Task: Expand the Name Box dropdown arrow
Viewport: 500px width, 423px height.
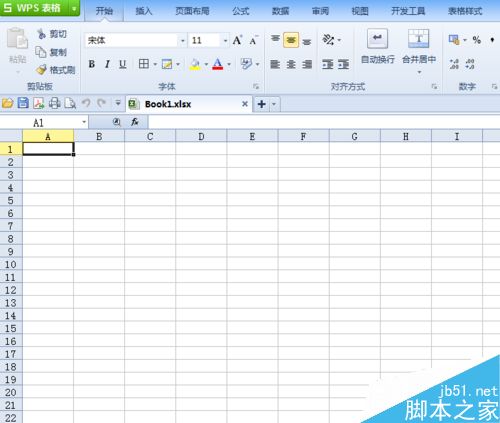Action: click(x=84, y=122)
